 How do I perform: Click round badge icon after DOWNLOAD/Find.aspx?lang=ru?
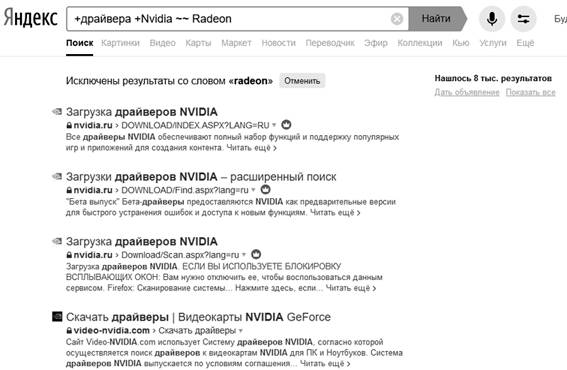[x=265, y=190]
